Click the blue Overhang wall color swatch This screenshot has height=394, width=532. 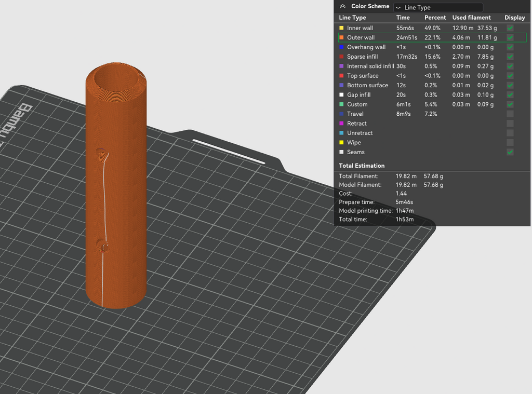pyautogui.click(x=341, y=47)
